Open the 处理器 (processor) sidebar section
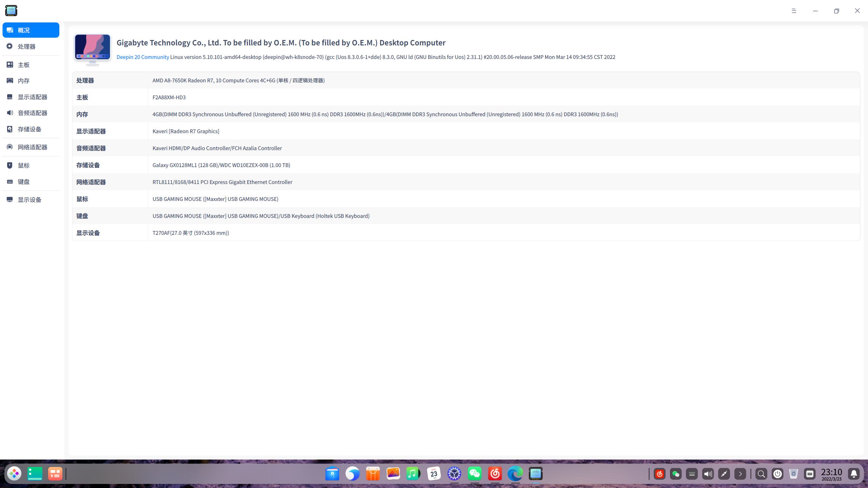 (26, 46)
